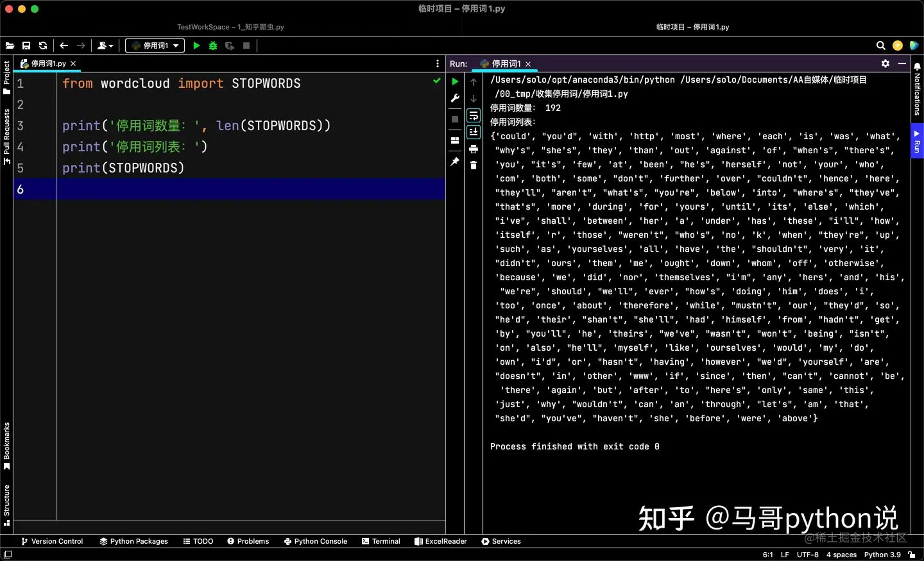Screen dimensions: 924x561
Task: Save all files with the floppy disk icon
Action: pos(26,46)
